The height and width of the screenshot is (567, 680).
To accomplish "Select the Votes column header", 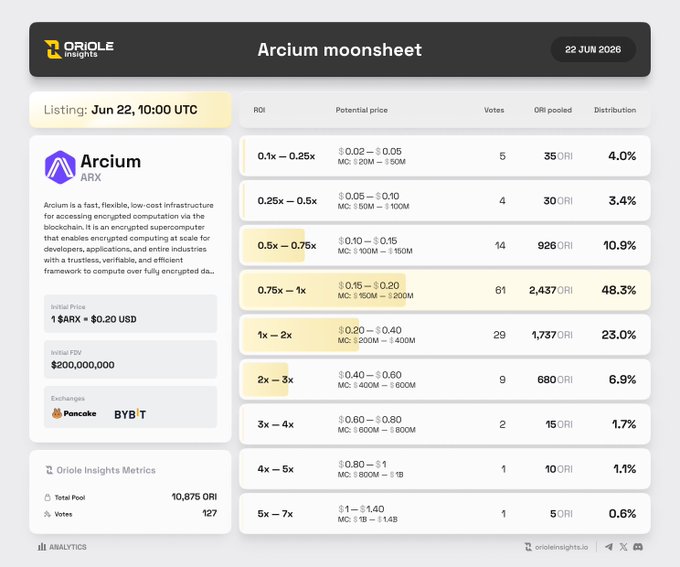I will (x=494, y=110).
